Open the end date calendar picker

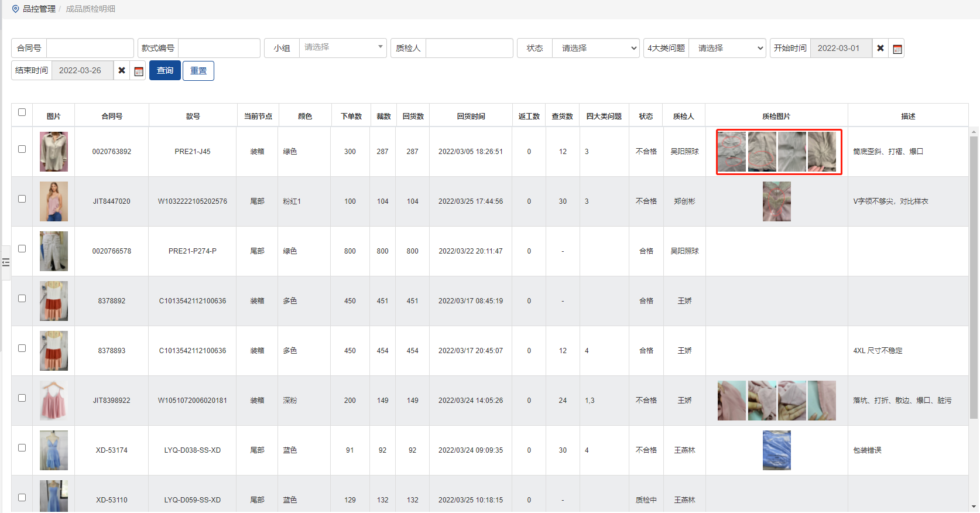pos(139,71)
